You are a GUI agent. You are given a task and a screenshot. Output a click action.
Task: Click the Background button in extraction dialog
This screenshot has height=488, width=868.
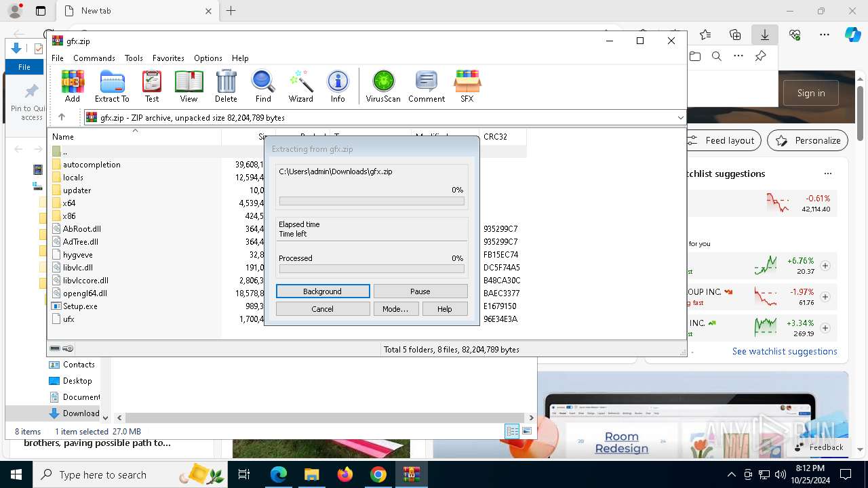point(323,291)
